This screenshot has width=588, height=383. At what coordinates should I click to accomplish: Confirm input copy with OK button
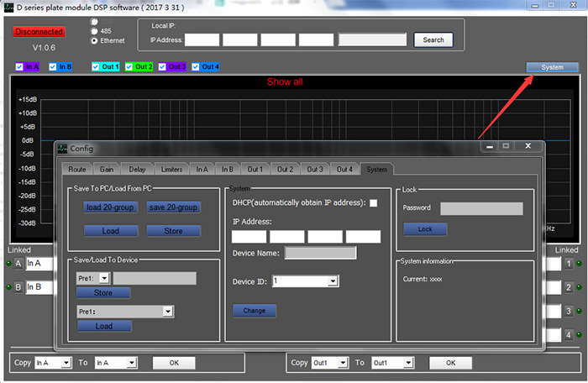pos(174,363)
